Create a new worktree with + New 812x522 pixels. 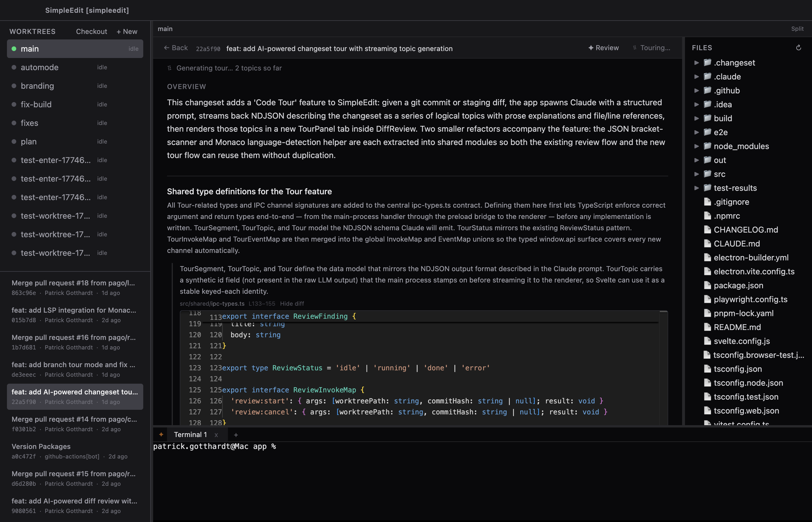click(126, 31)
